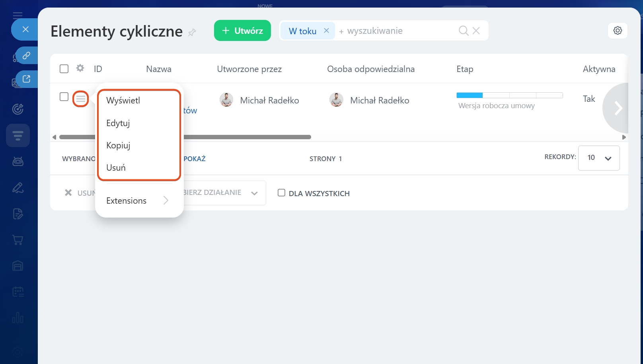Open the REKORDY 10 dropdown

coord(599,158)
